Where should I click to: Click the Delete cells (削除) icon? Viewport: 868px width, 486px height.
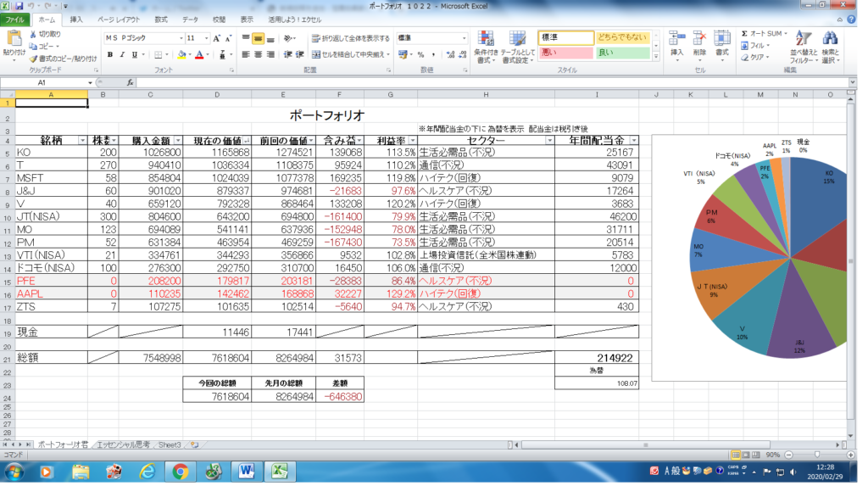(x=699, y=39)
